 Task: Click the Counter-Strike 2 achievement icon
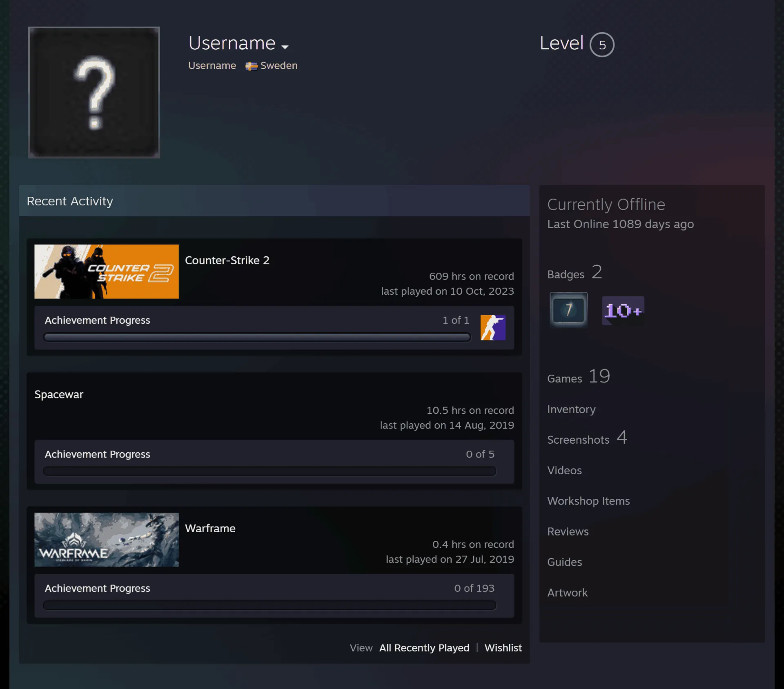(x=493, y=327)
